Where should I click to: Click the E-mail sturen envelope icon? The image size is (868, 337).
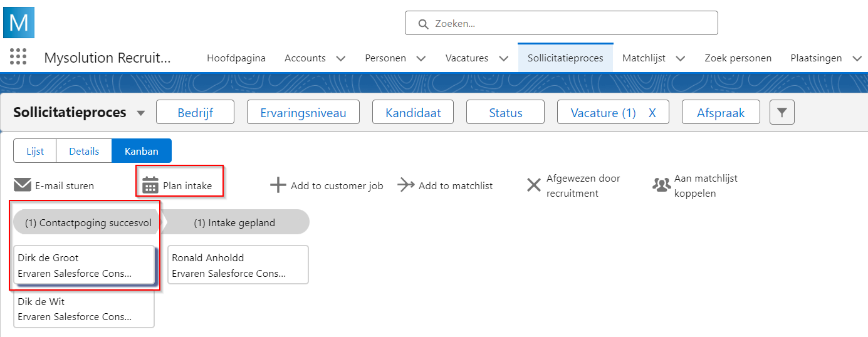(x=23, y=185)
